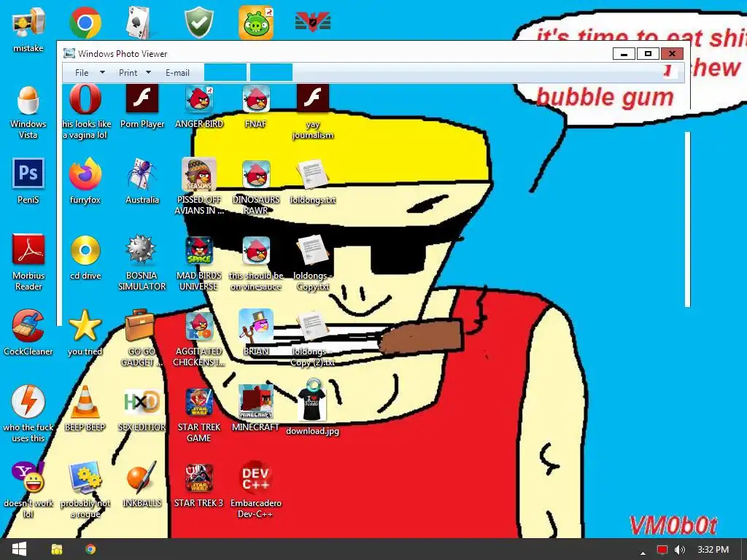Open the Print menu in Photo Viewer
Screen dimensions: 747x560
coord(128,72)
